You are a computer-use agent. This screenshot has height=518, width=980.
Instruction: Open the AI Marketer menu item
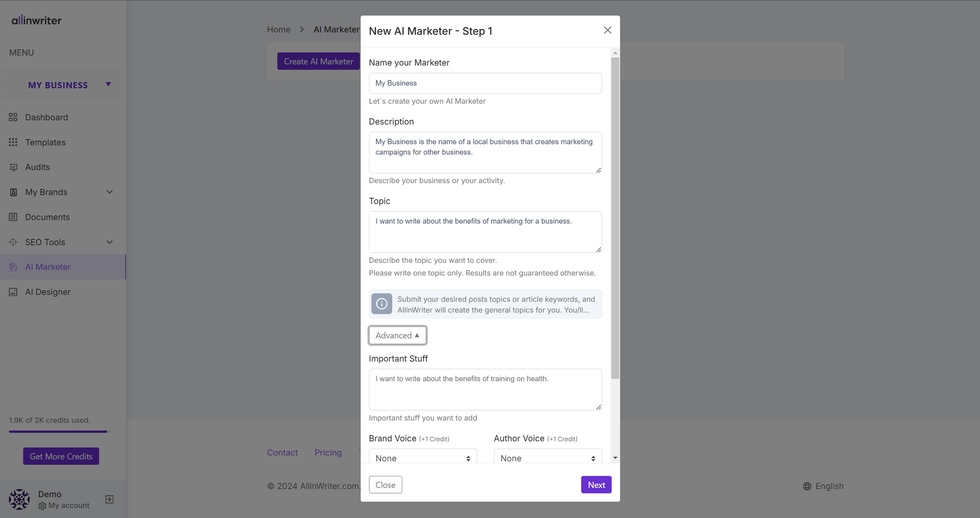[x=48, y=267]
